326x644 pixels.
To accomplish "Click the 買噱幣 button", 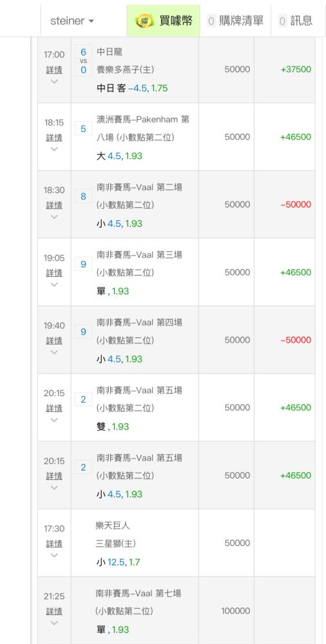I will tap(163, 21).
